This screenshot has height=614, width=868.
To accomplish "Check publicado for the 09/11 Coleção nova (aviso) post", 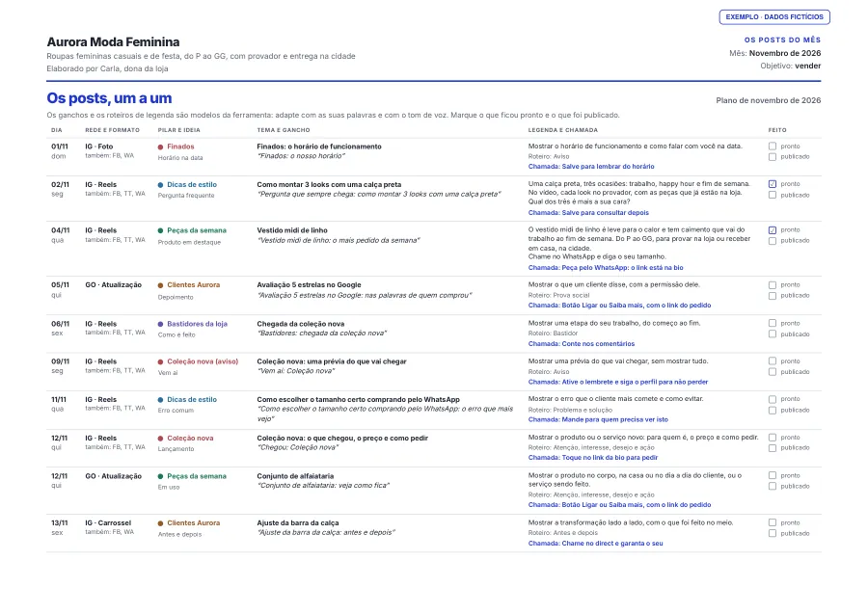I will pyautogui.click(x=773, y=372).
